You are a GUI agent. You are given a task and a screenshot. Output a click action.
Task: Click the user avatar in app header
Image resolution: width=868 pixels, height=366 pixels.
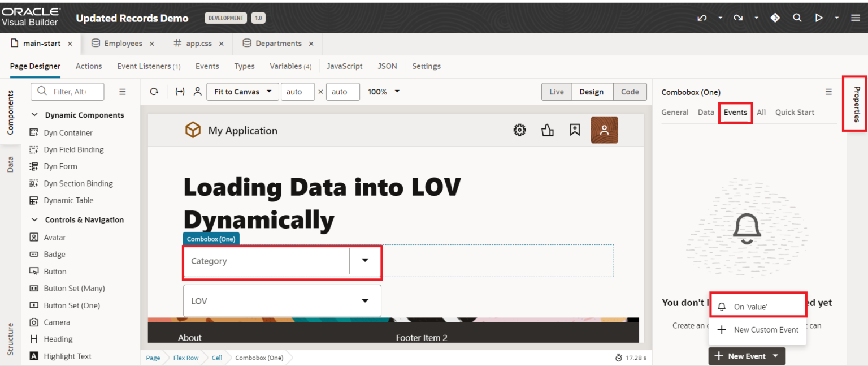(604, 130)
